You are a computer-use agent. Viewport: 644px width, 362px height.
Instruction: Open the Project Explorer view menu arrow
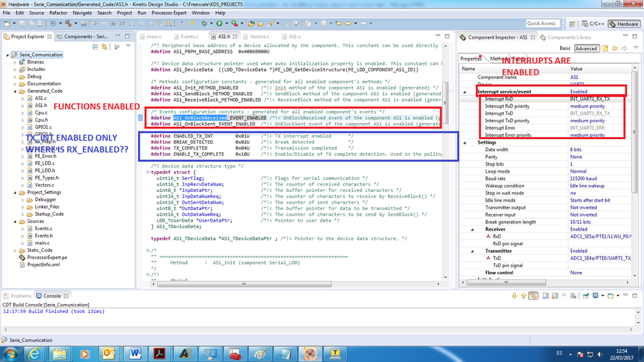pyautogui.click(x=128, y=46)
